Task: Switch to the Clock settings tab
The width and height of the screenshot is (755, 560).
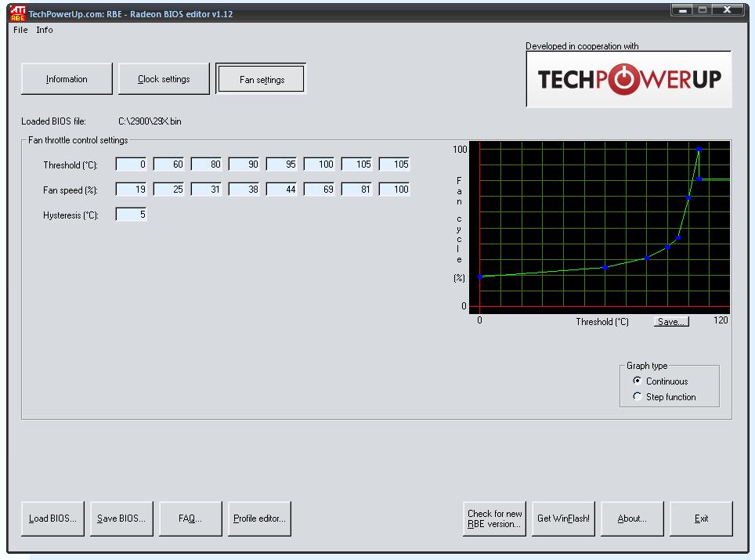Action: click(164, 78)
